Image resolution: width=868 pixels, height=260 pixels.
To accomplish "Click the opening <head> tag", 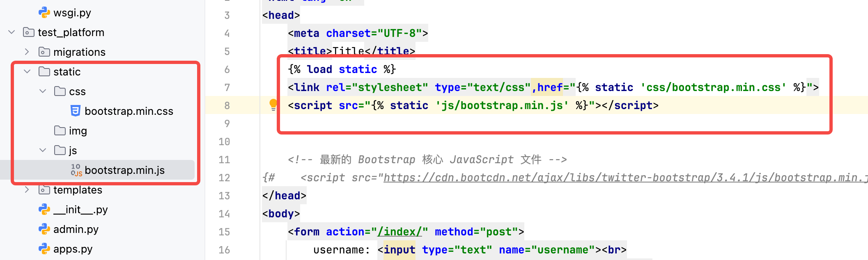I will [281, 15].
